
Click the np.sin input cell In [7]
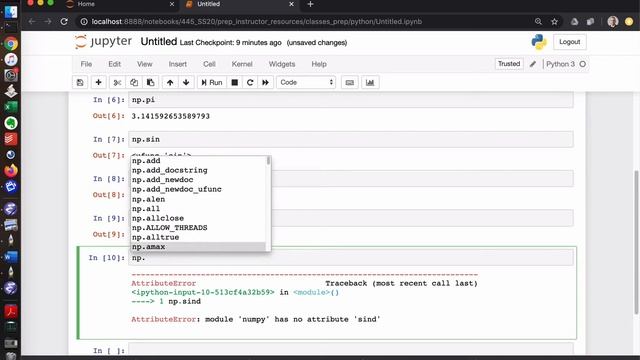coord(351,140)
